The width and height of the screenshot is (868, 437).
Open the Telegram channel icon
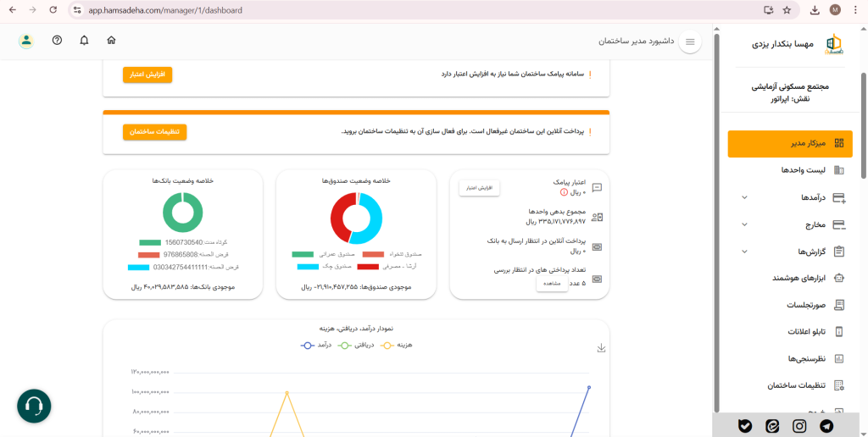[827, 426]
